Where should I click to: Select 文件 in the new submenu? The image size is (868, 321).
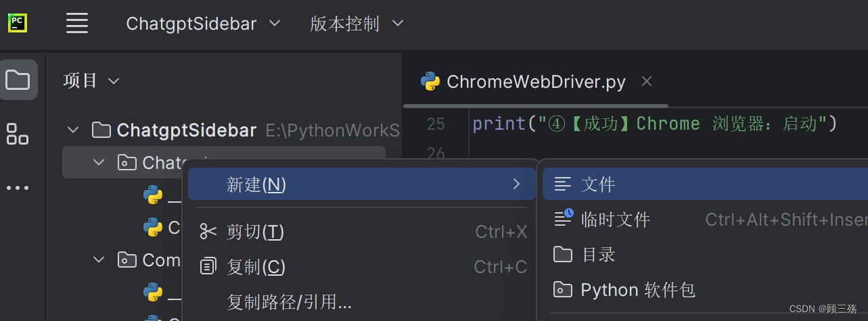705,184
